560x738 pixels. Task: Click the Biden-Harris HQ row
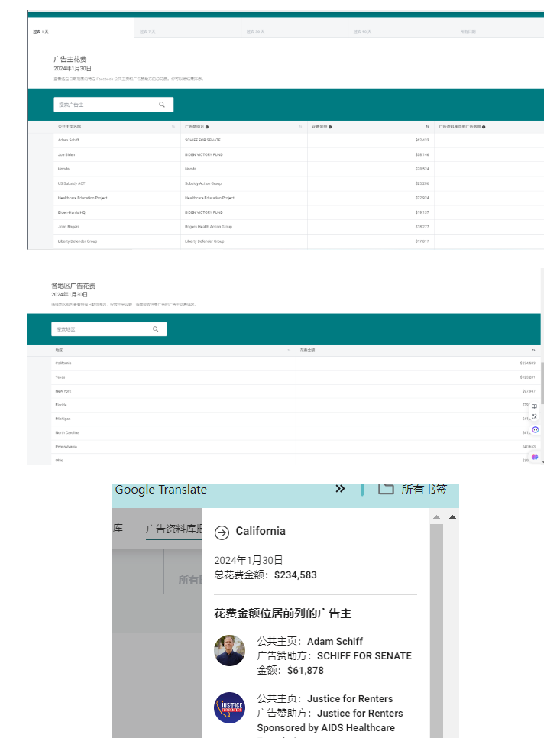(72, 212)
